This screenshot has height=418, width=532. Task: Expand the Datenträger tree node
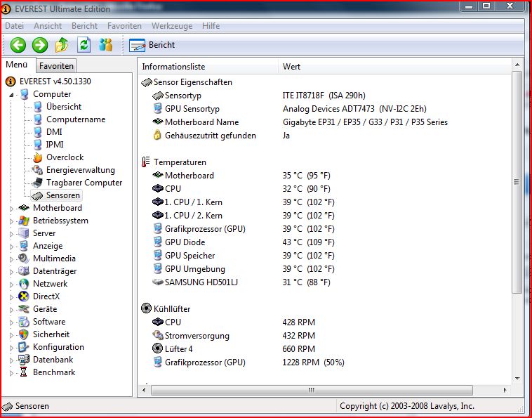click(x=11, y=272)
